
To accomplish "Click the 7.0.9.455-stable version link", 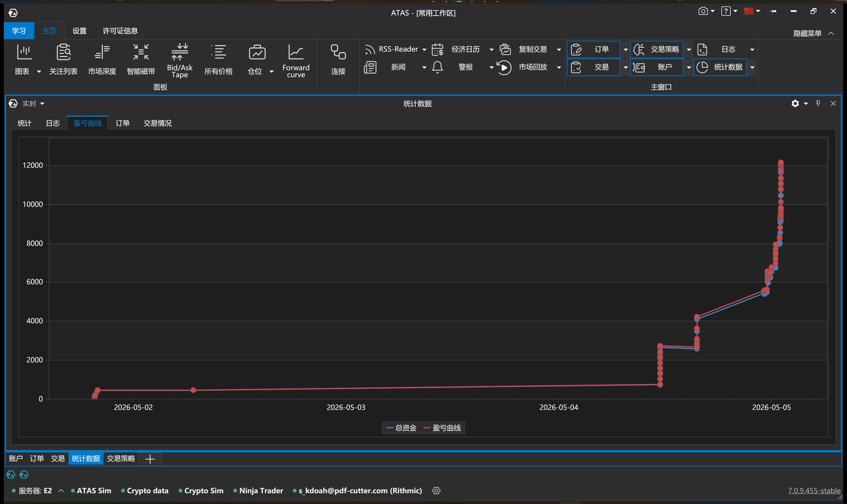I will point(814,490).
